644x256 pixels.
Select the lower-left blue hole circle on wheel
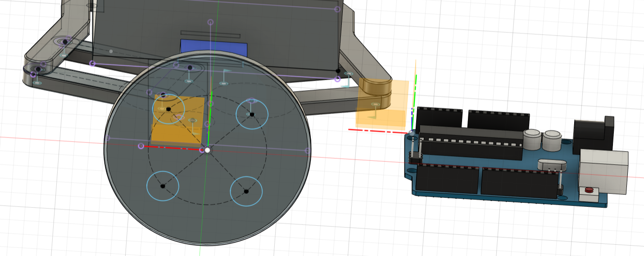[163, 186]
